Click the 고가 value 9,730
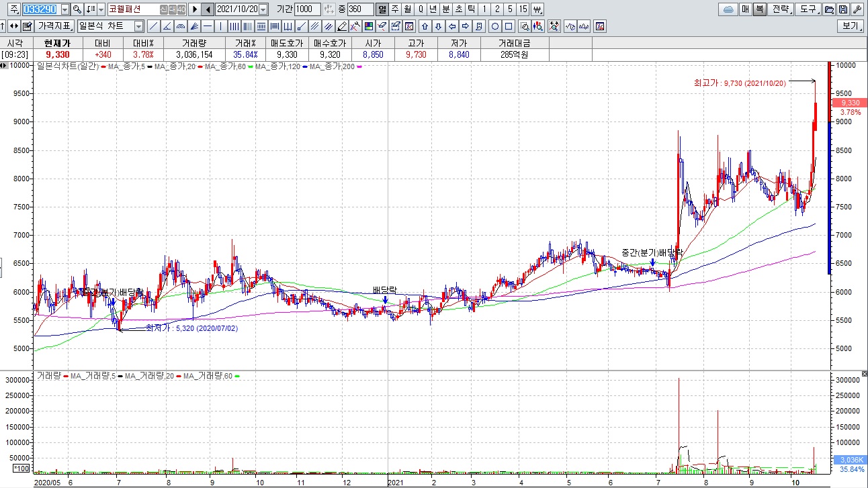The height and width of the screenshot is (488, 868). pyautogui.click(x=417, y=54)
